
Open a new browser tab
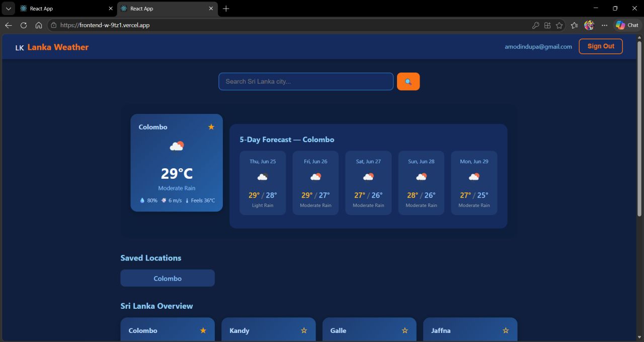click(226, 9)
